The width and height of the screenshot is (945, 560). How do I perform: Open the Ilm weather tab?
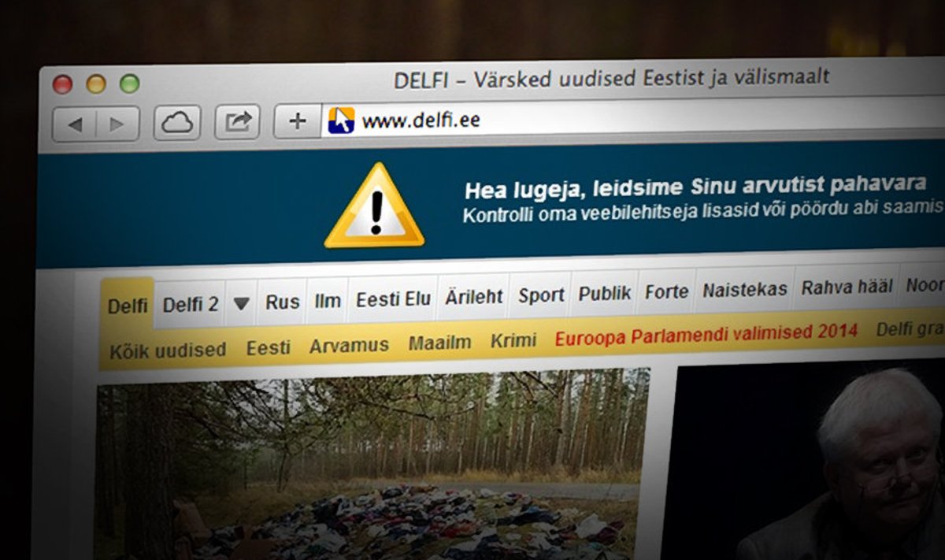tap(328, 301)
